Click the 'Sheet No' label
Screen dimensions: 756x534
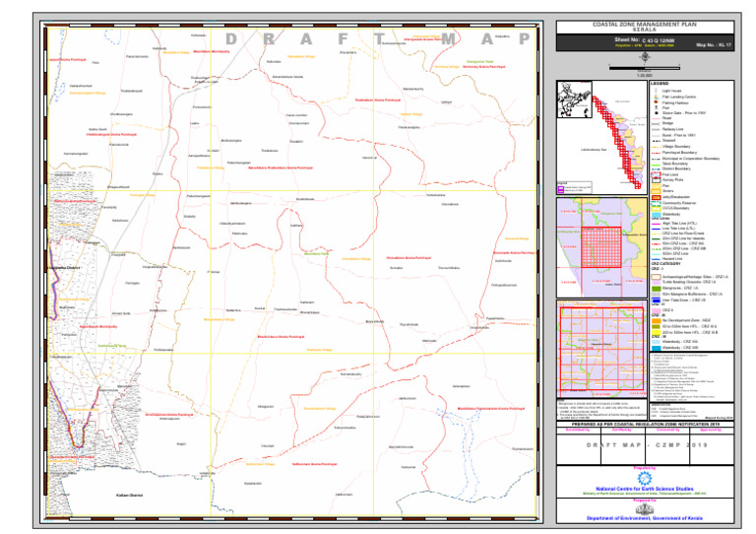click(627, 39)
